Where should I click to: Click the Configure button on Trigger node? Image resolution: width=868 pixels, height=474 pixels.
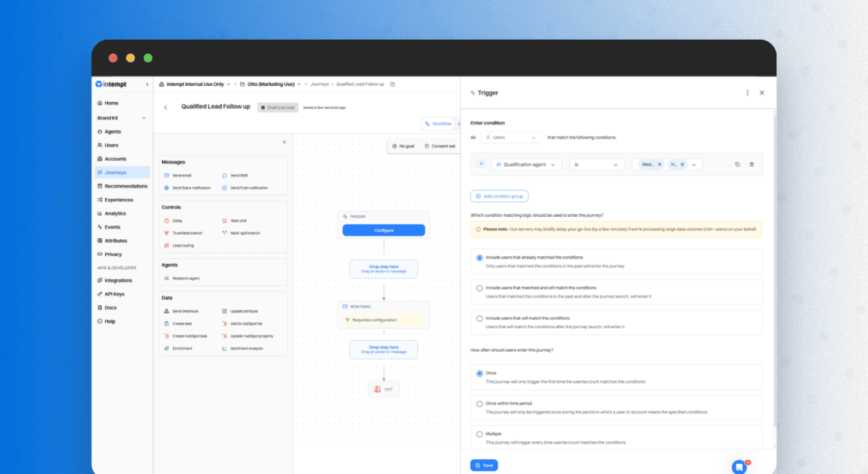[384, 230]
